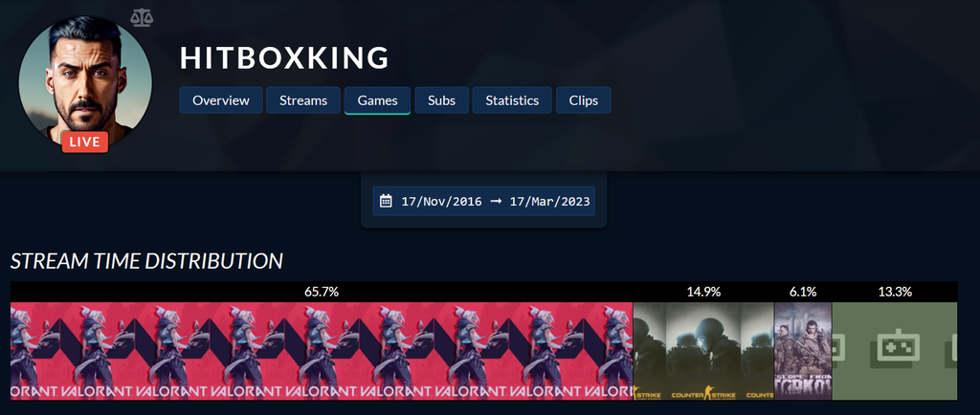Click the Stream Time Distribution heading
The image size is (980, 415).
146,261
